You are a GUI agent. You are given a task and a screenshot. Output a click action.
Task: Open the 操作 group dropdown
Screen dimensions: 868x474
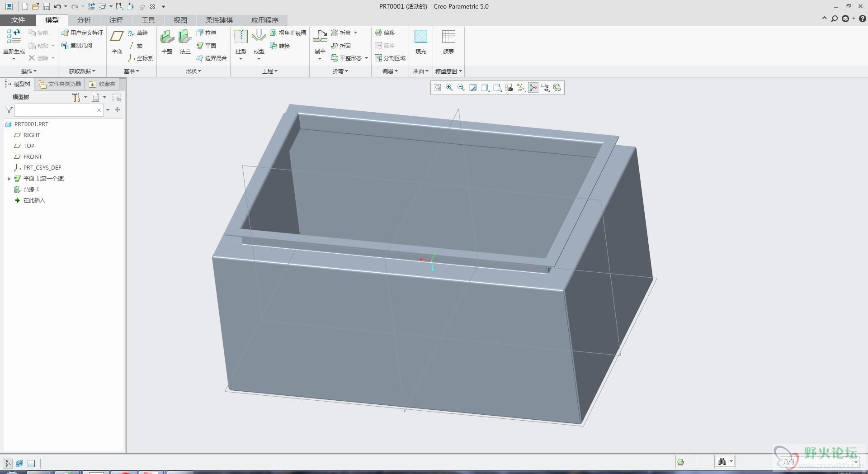[29, 71]
